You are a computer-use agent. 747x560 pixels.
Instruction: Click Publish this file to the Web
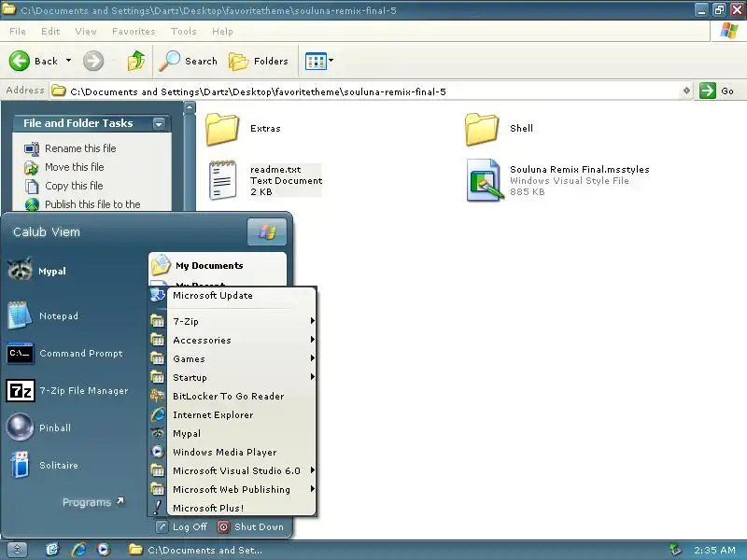pos(92,204)
